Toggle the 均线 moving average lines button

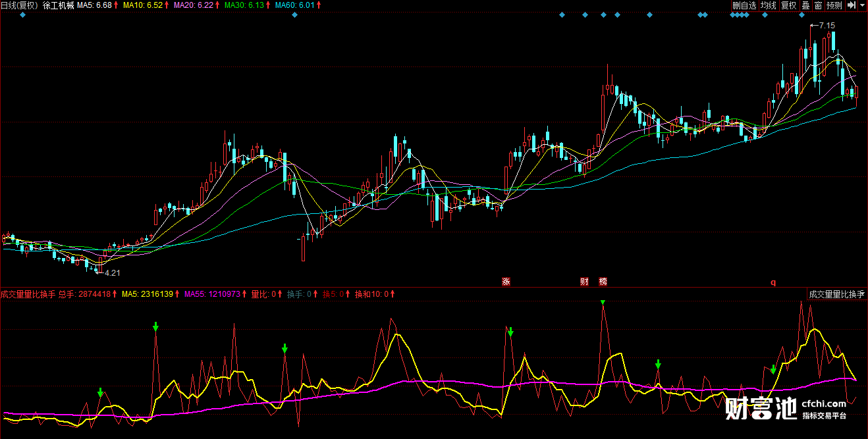769,5
